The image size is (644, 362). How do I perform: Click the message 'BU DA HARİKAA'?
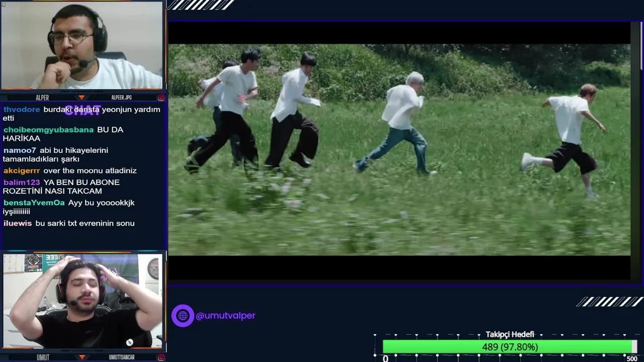click(63, 134)
